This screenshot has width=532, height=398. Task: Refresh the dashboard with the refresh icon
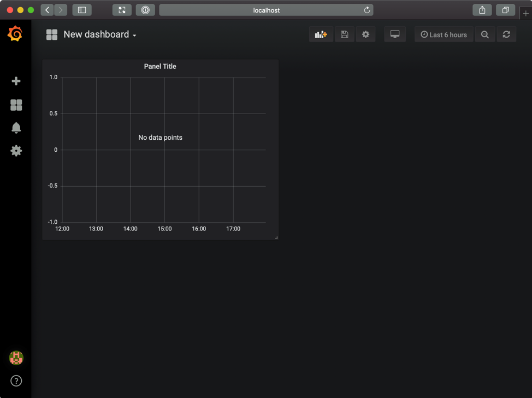(x=506, y=34)
